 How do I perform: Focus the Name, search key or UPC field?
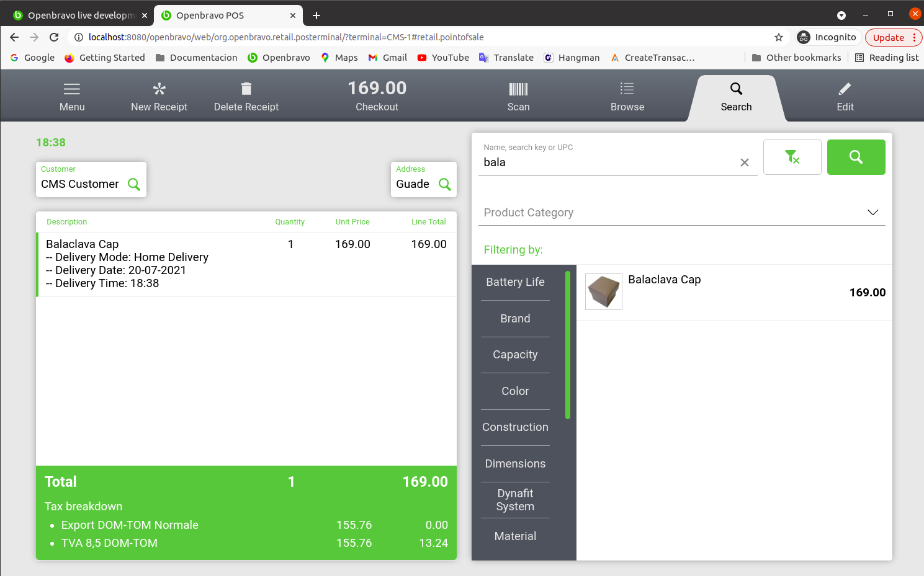click(608, 162)
